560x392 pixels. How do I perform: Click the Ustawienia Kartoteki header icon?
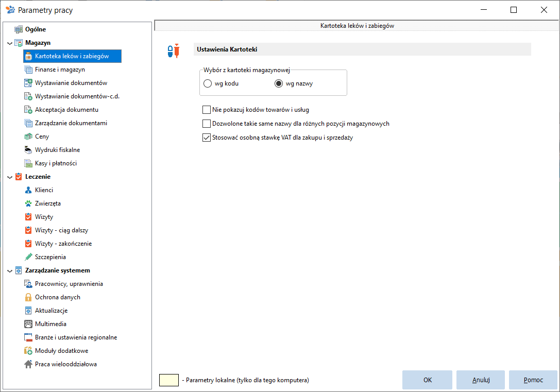point(174,50)
